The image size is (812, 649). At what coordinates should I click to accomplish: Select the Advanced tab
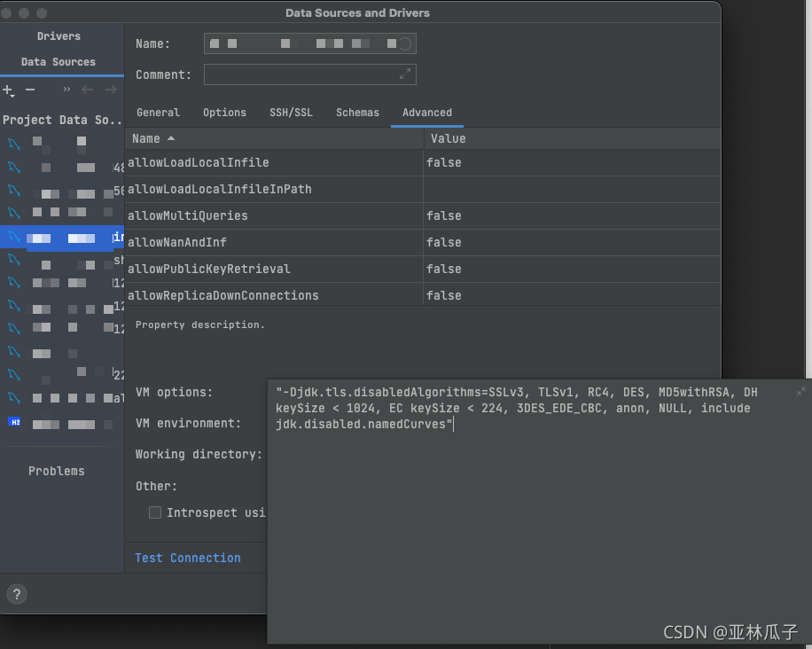point(427,113)
